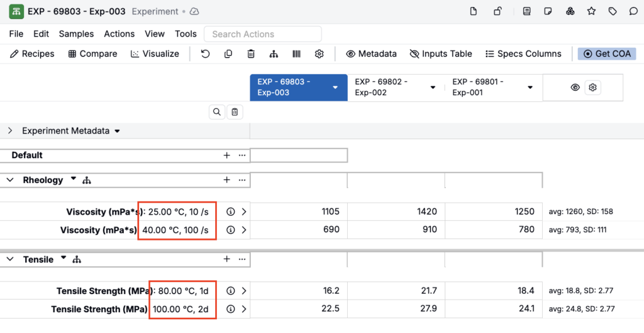644x333 pixels.
Task: Click the Recipes toolbar button
Action: (33, 54)
